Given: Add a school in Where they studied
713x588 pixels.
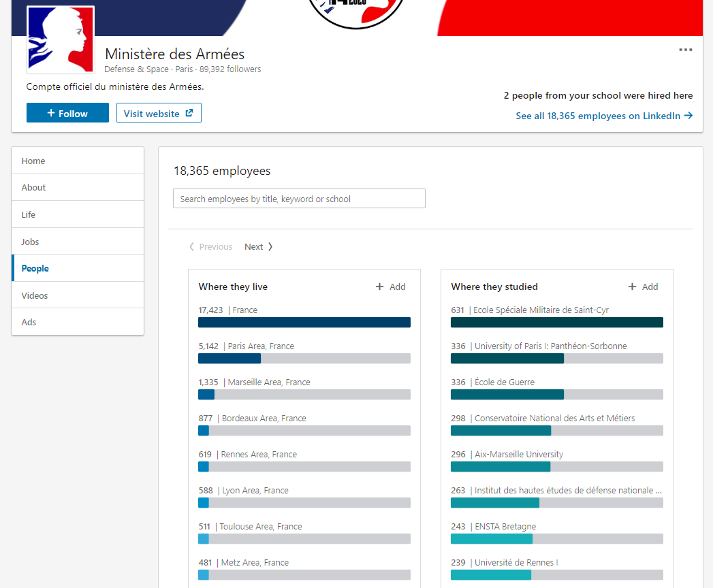Looking at the screenshot, I should tap(643, 287).
